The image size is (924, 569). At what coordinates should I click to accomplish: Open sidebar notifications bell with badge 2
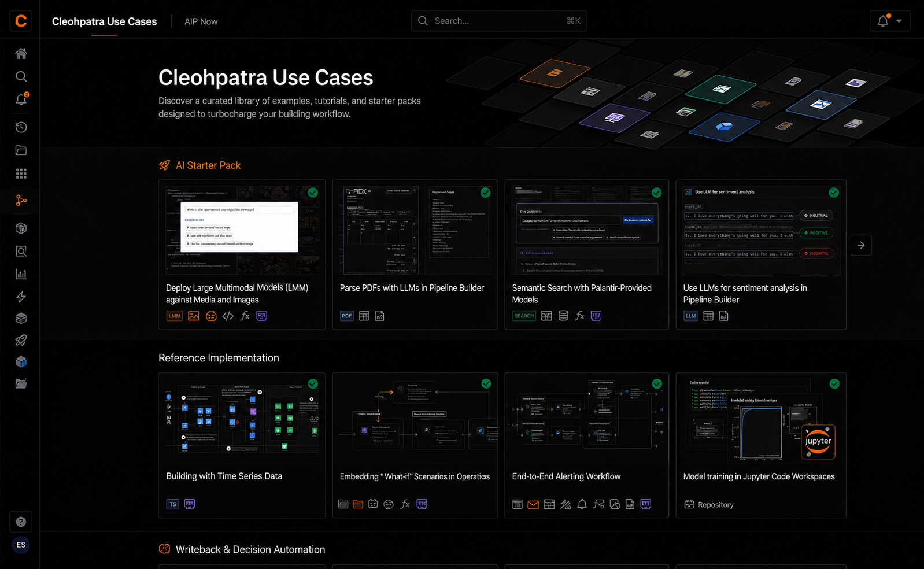tap(21, 99)
